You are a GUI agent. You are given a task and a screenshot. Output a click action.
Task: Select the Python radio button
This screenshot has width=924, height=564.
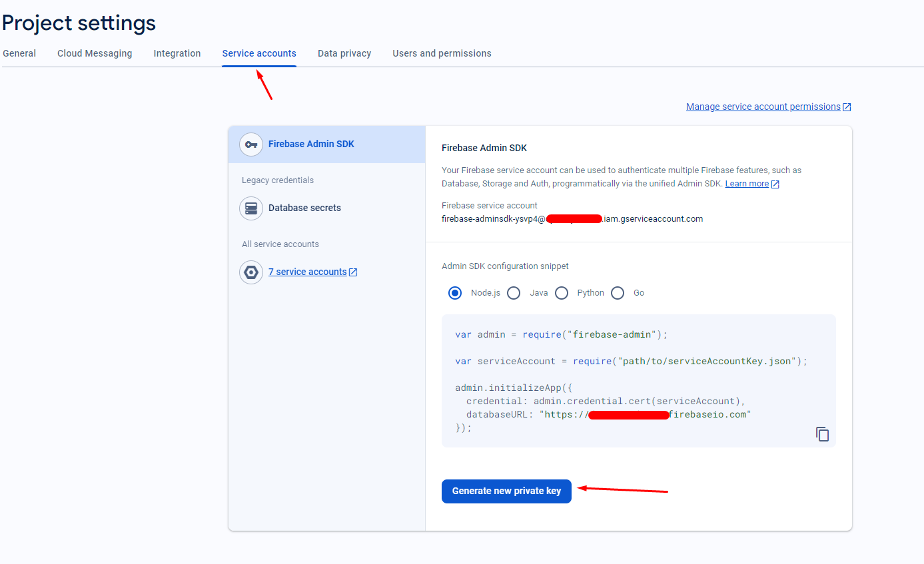(562, 293)
